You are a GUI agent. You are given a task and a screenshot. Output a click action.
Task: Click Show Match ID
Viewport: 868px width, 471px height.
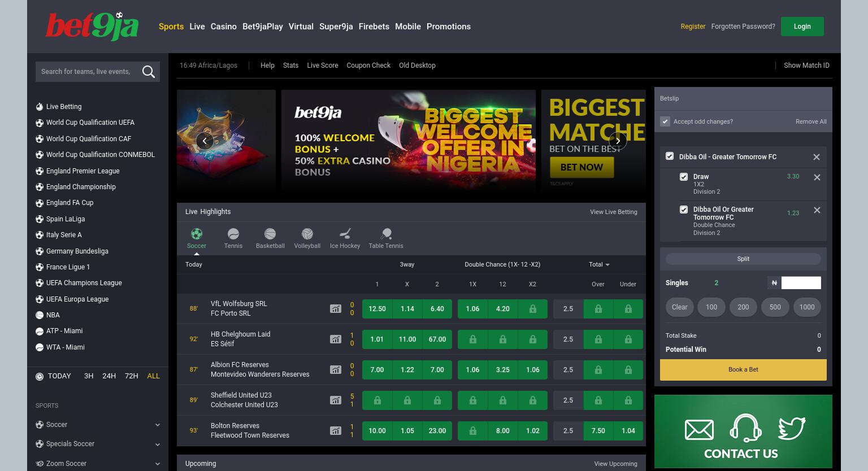[x=806, y=66]
